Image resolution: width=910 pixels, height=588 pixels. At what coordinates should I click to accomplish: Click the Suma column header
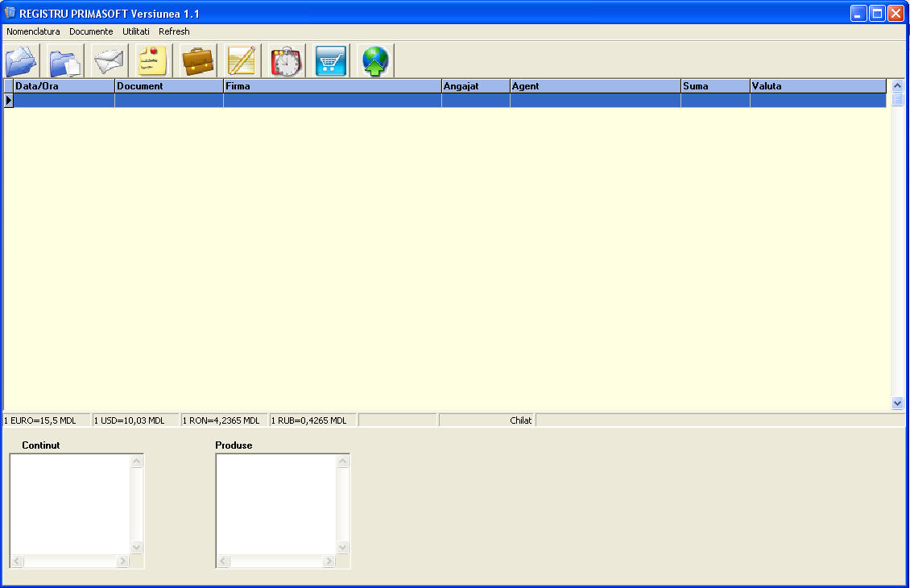click(x=714, y=86)
